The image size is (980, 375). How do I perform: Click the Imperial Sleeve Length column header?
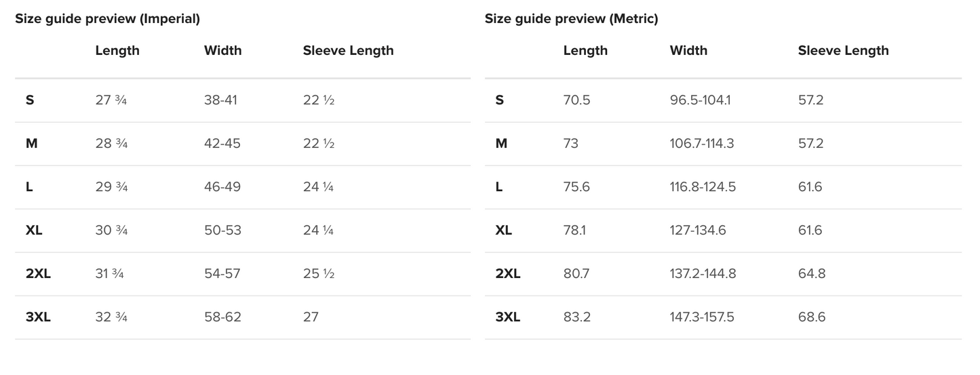click(348, 50)
